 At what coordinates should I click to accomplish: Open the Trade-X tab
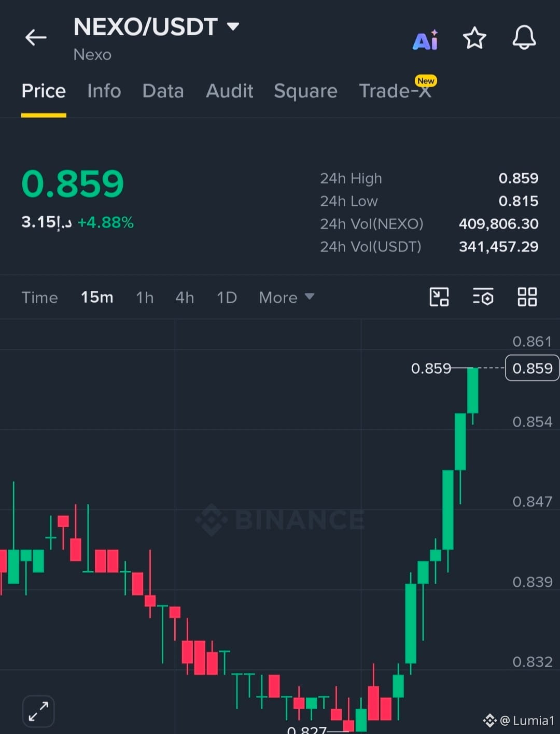click(395, 91)
